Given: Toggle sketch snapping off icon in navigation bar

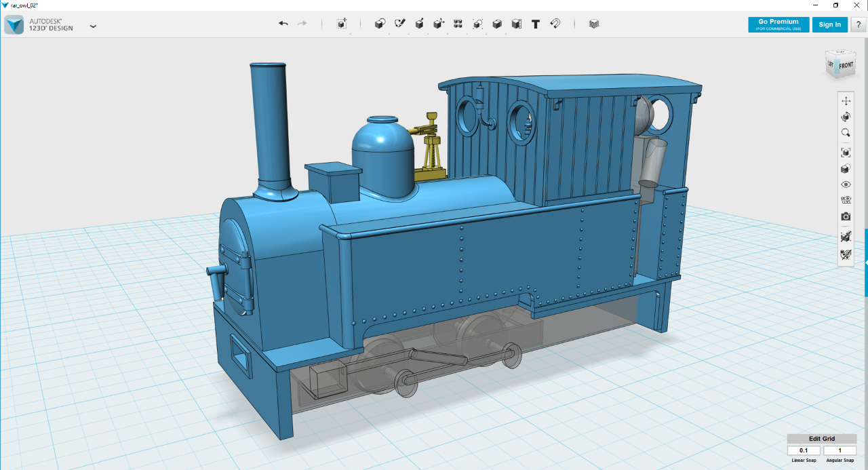Looking at the screenshot, I should pos(846,255).
